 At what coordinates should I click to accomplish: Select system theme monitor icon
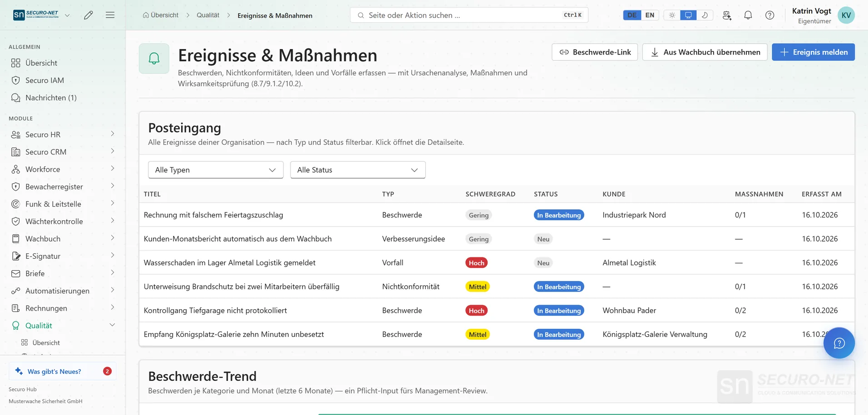click(688, 15)
